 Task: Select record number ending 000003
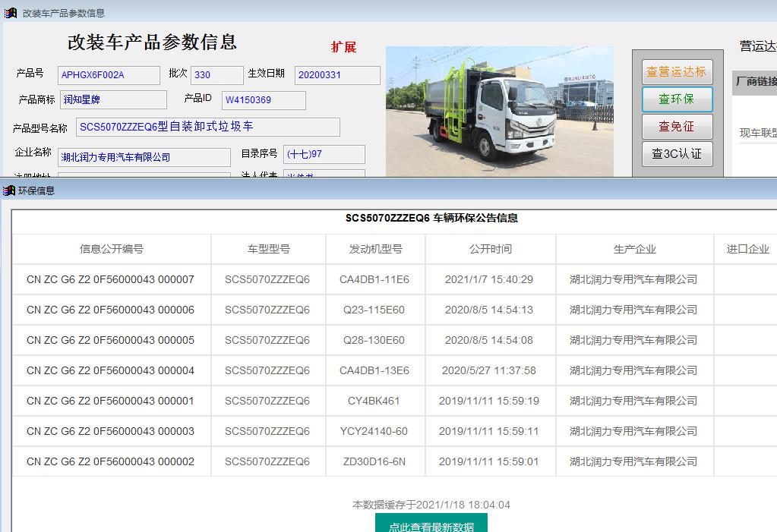click(110, 432)
